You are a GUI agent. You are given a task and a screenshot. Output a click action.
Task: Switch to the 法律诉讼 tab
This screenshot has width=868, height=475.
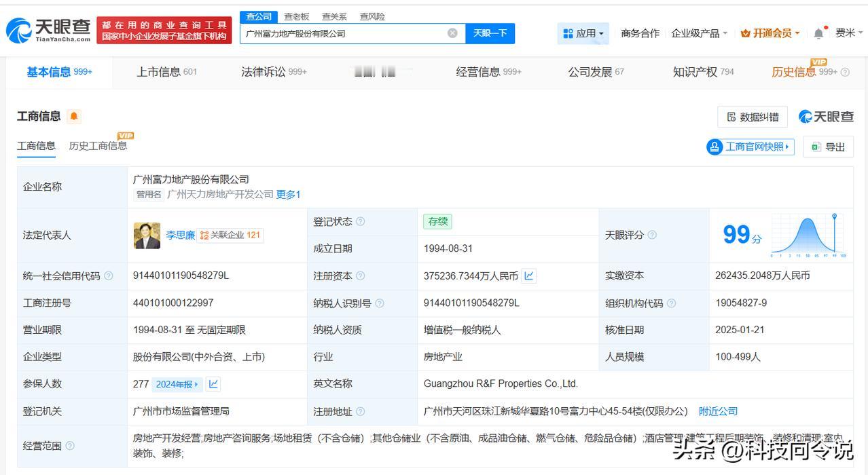click(274, 72)
